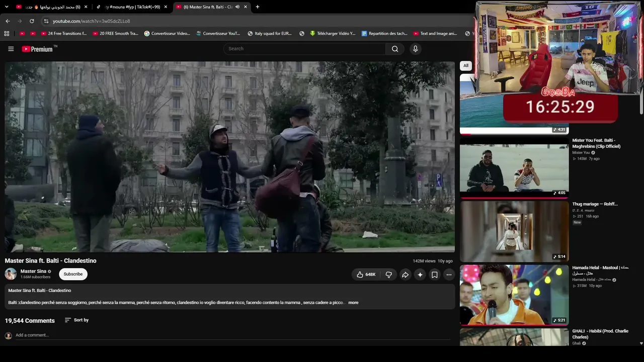Open Mister You Maghrebins video thumbnail
Viewport: 644px width, 362px height.
click(x=514, y=167)
